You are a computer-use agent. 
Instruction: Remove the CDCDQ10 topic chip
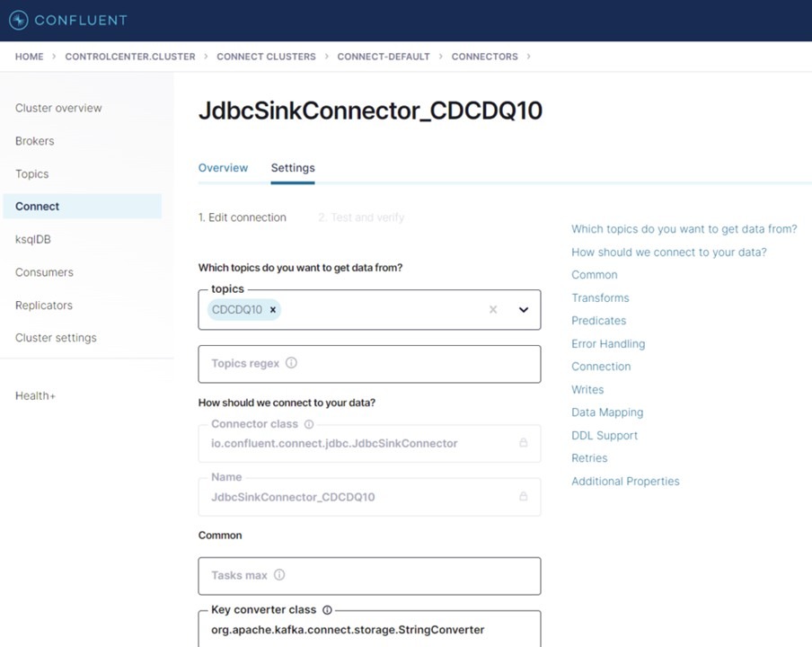pos(272,309)
